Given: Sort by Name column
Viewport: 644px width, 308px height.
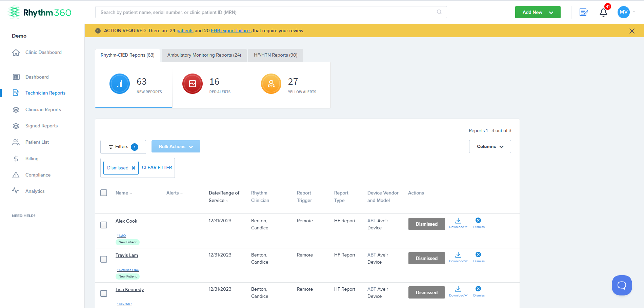Looking at the screenshot, I should click(123, 193).
